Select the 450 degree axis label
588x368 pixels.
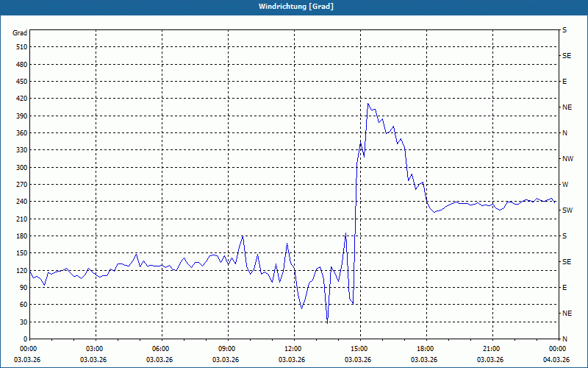pos(21,82)
